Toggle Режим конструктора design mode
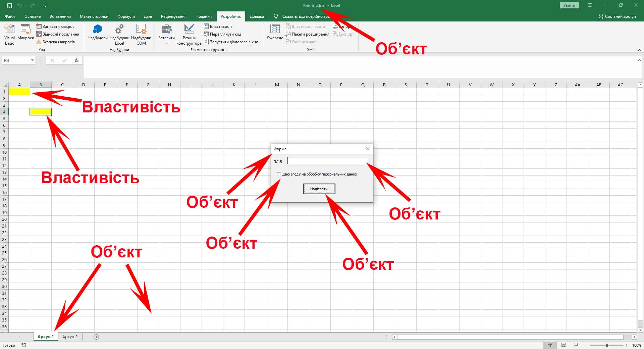This screenshot has width=644, height=349. 189,35
